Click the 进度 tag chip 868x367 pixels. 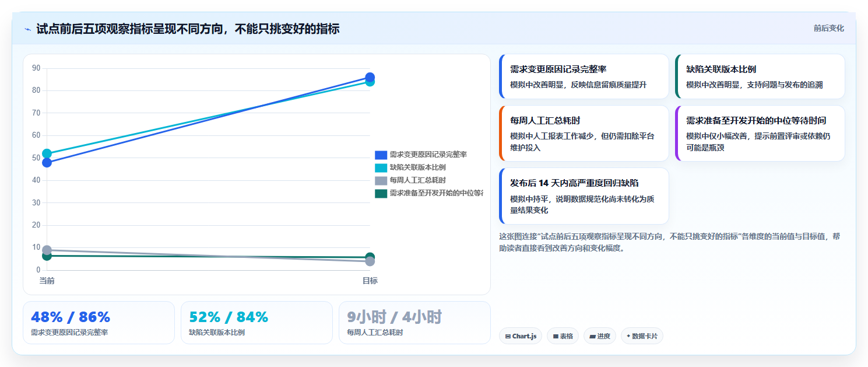click(x=600, y=336)
